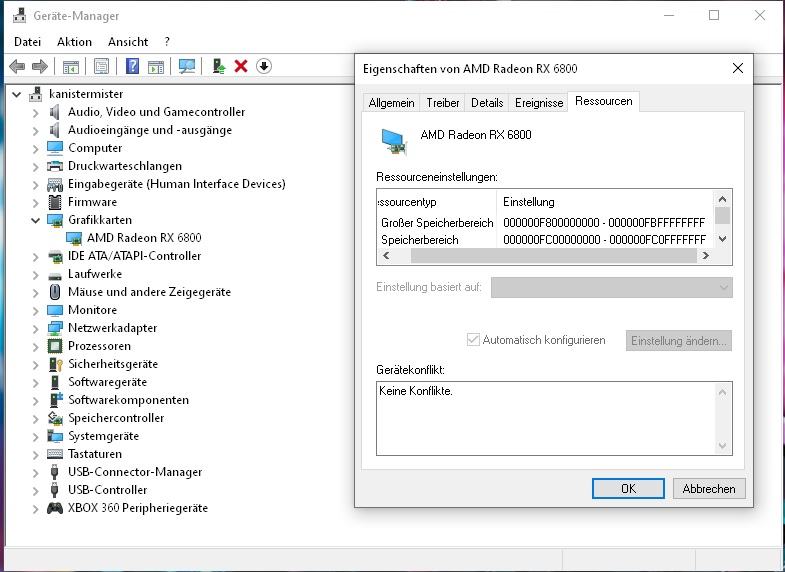Screen dimensions: 785x572
Task: Click the red X Uninstall device icon
Action: pos(241,66)
